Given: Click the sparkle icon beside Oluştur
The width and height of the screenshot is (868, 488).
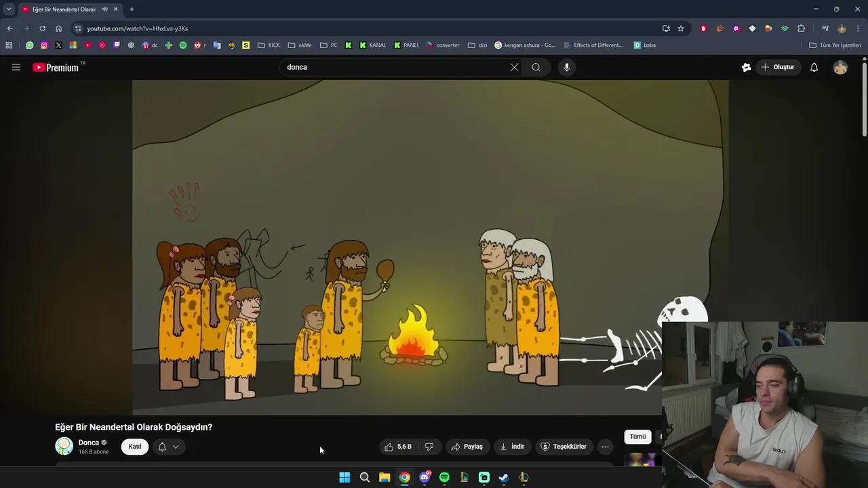Looking at the screenshot, I should click(746, 67).
